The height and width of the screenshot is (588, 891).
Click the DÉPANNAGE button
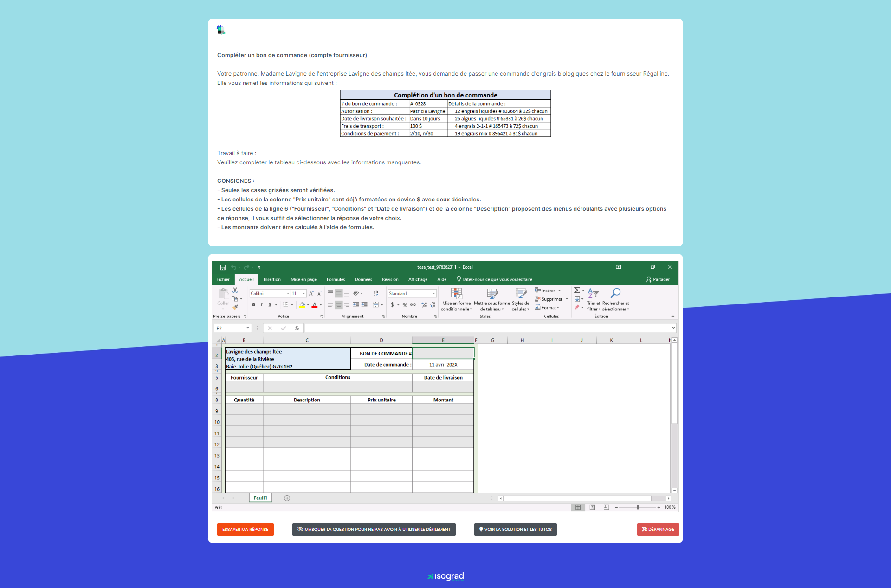pyautogui.click(x=658, y=530)
